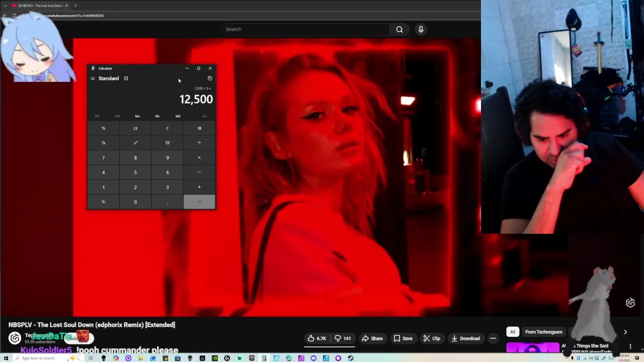This screenshot has height=362, width=644.
Task: Toggle sign with the +/- key
Action: [104, 202]
